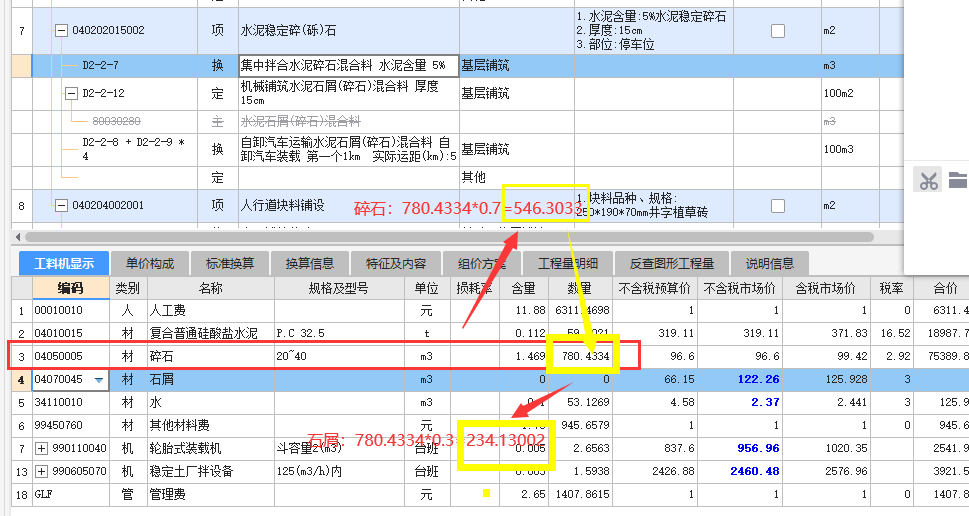Open the 特征及内容 tab
The image size is (969, 516).
[396, 263]
